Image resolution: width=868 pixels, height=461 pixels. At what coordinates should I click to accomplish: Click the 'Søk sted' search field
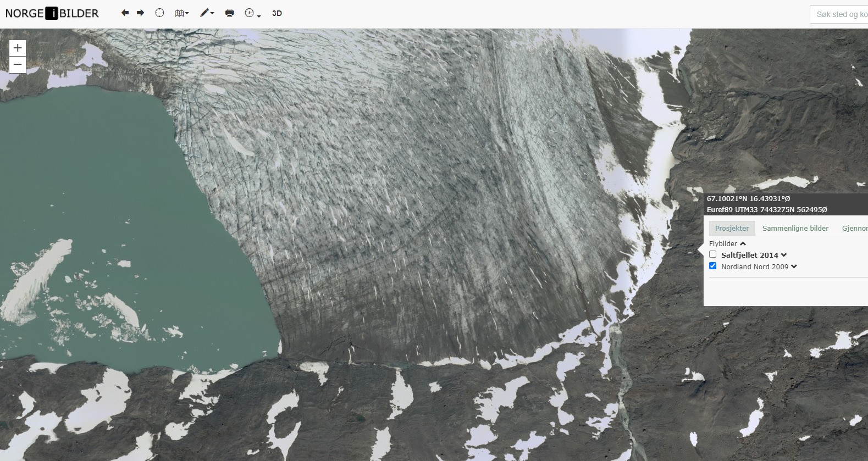click(840, 14)
